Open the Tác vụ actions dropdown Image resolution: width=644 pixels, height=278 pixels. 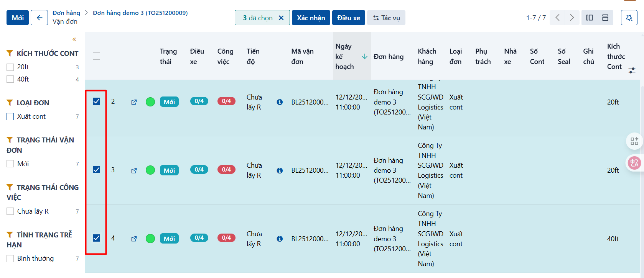click(x=386, y=18)
